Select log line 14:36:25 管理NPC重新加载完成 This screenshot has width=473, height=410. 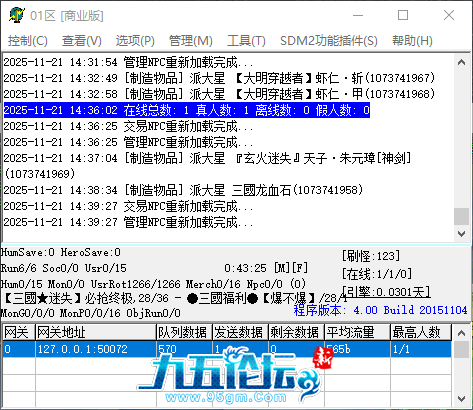(128, 142)
